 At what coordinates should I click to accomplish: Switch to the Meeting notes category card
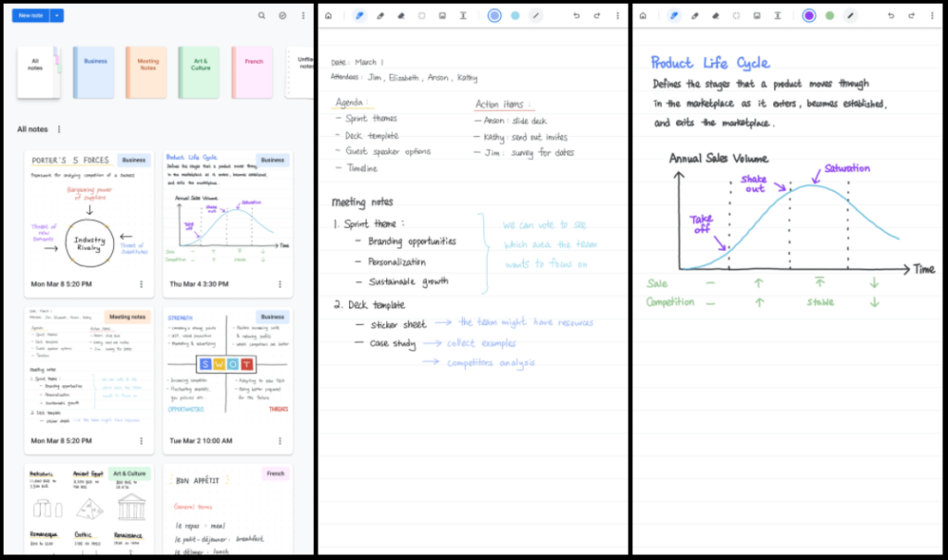(145, 70)
